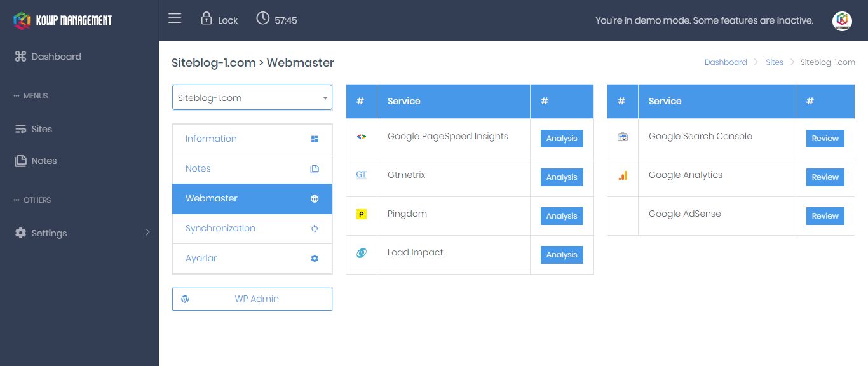Click the Google AdSense service name
This screenshot has height=366, width=868.
[x=685, y=213]
